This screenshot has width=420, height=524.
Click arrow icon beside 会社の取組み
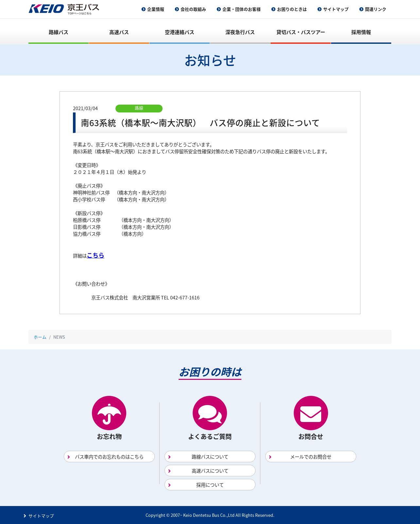pos(177,9)
